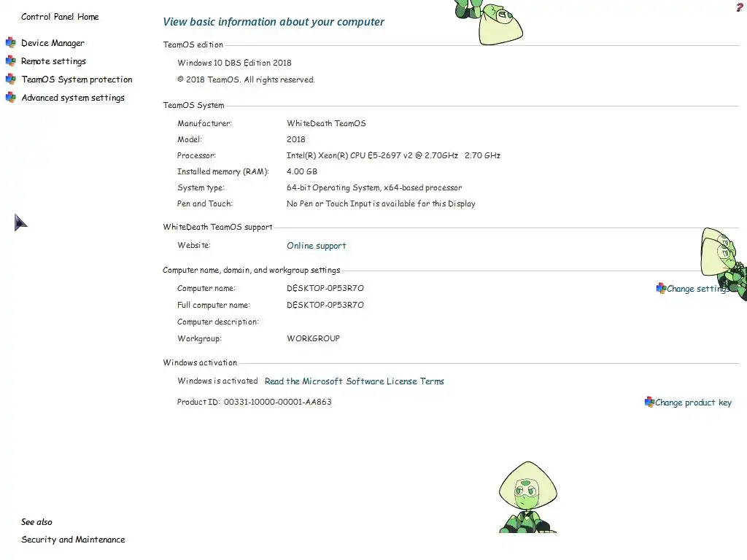Open Advanced system settings
747x560 pixels.
[x=73, y=98]
